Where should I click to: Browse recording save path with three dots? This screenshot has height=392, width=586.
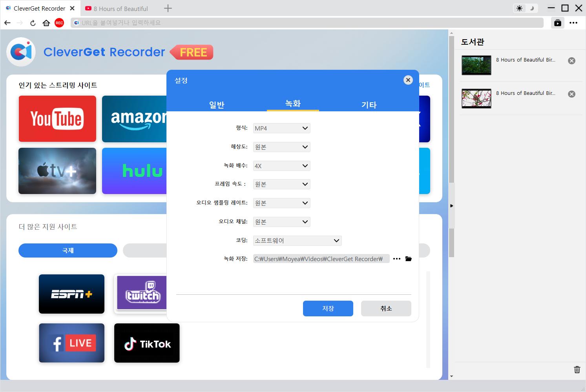pyautogui.click(x=397, y=259)
